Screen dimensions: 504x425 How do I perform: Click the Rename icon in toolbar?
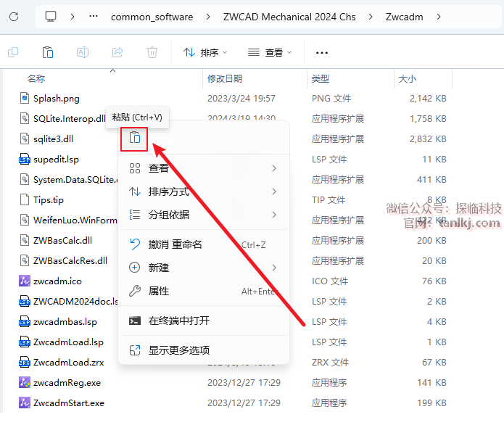[83, 52]
